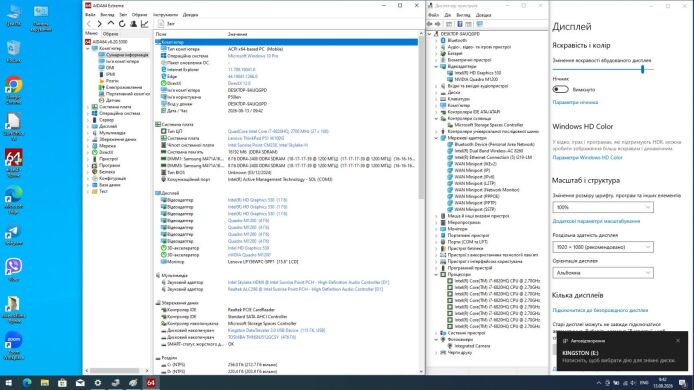The width and height of the screenshot is (694, 390).
Task: Collapse Мережеві адаптери in Device Manager
Action: tap(436, 138)
